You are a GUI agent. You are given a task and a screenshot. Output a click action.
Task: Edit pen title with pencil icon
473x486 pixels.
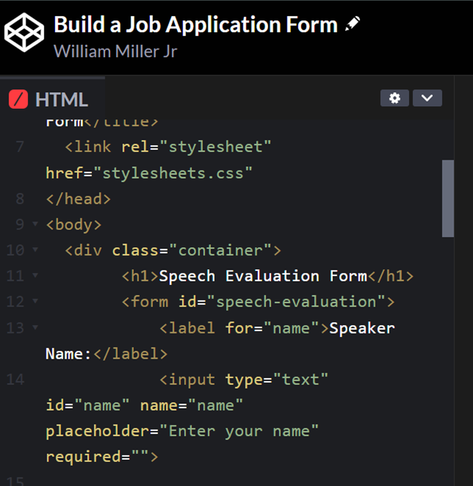click(352, 24)
